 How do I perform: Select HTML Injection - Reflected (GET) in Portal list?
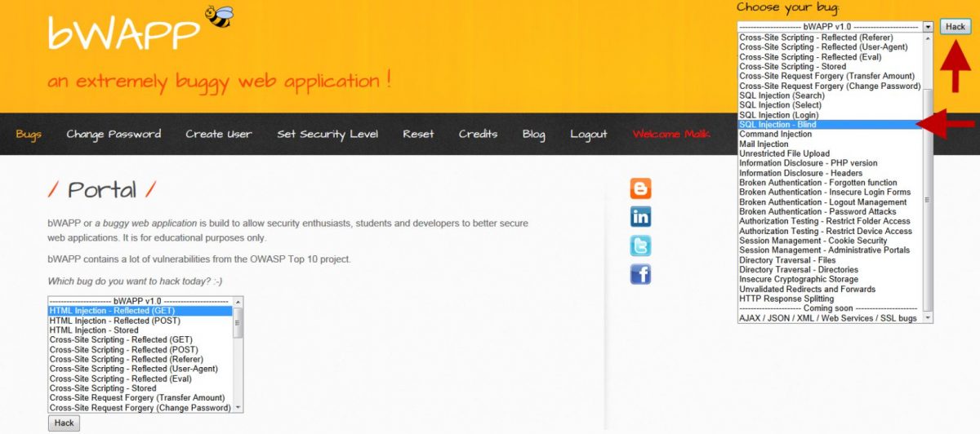(140, 311)
